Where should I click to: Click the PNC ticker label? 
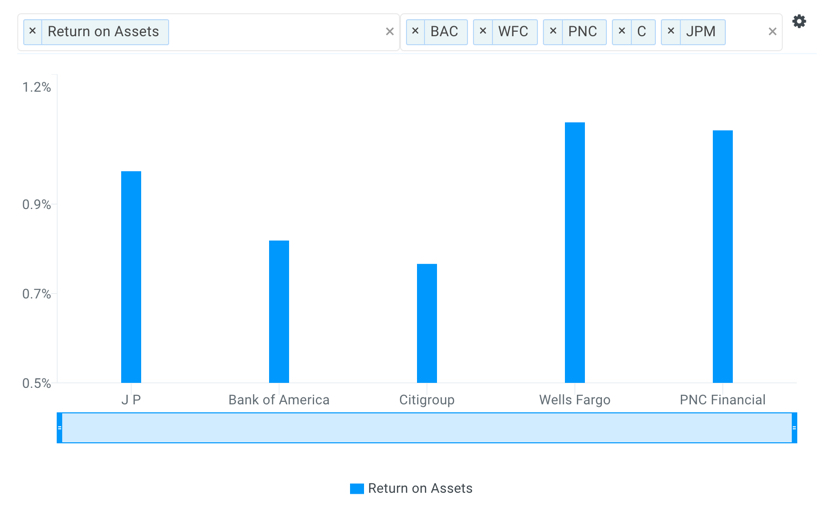tap(582, 32)
